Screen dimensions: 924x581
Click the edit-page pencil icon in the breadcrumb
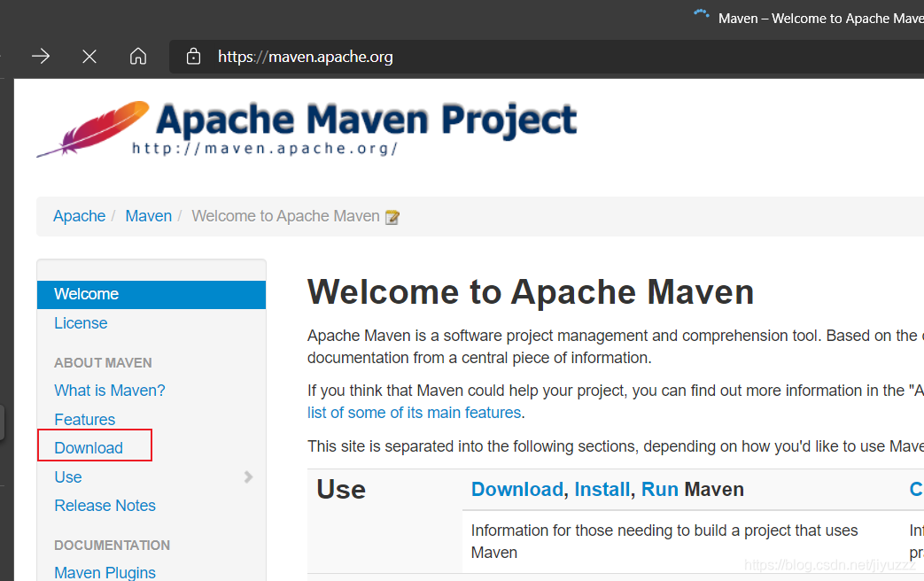392,216
